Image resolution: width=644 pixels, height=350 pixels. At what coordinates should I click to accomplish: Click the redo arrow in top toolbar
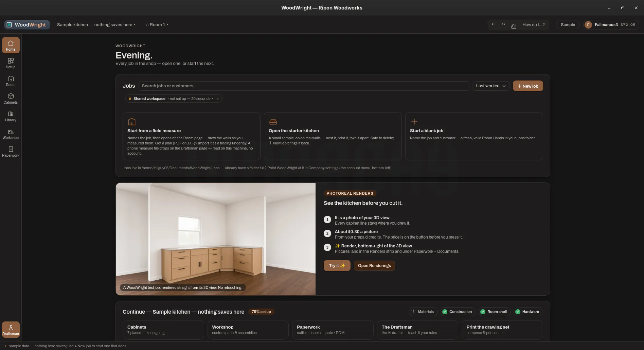(503, 24)
